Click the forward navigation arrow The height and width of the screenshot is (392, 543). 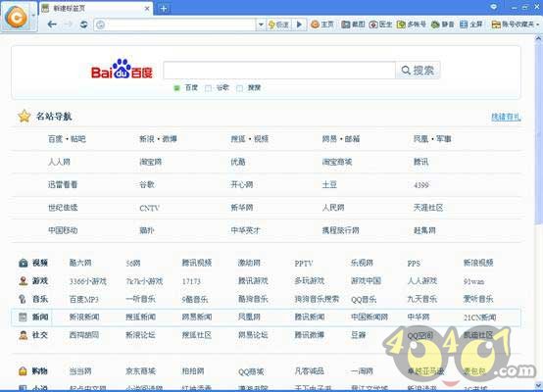coord(69,24)
